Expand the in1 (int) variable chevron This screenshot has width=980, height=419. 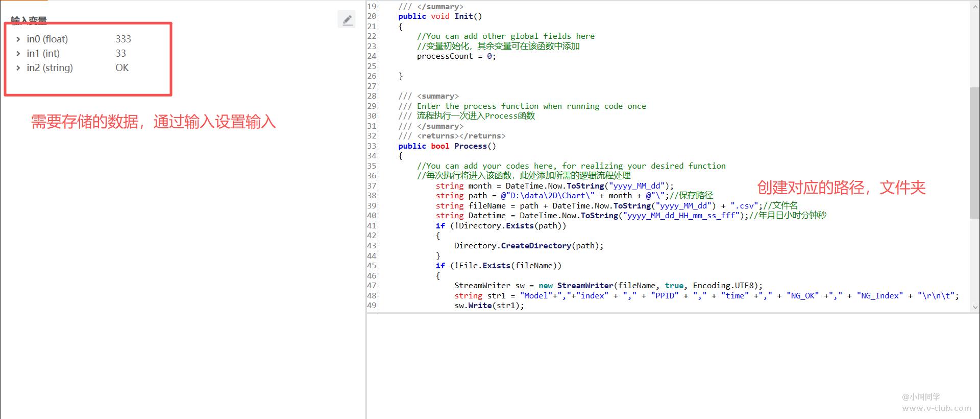(x=18, y=54)
